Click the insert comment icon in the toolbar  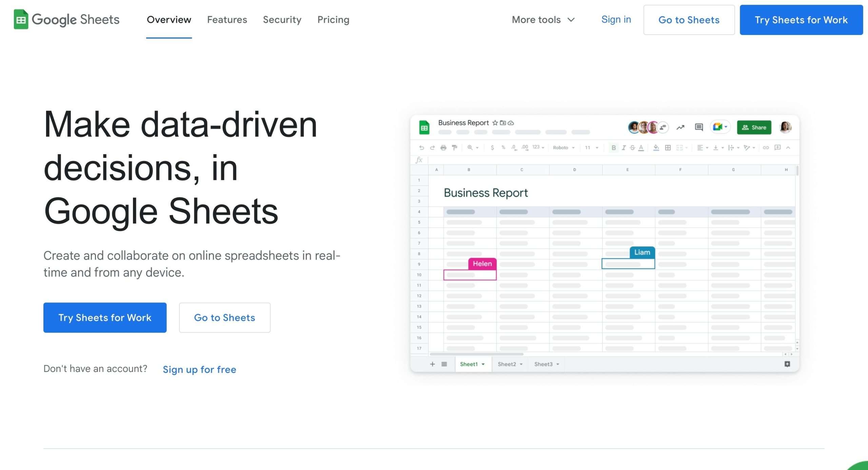click(x=777, y=147)
